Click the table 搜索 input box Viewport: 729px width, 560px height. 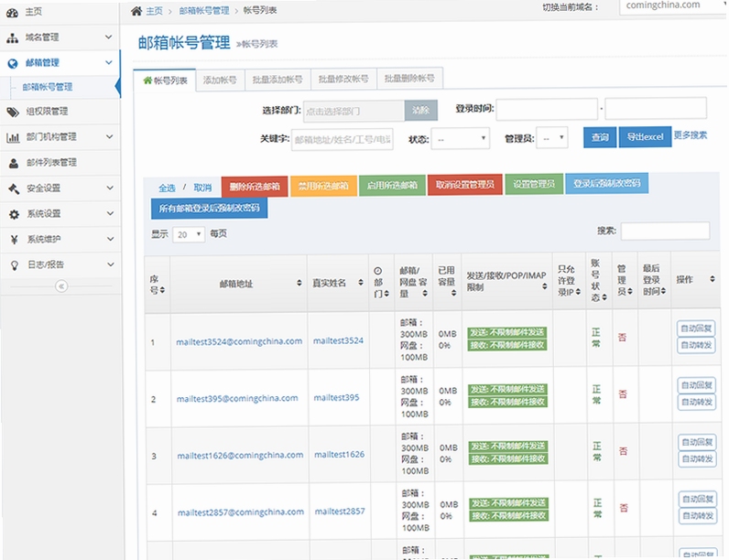click(x=665, y=231)
